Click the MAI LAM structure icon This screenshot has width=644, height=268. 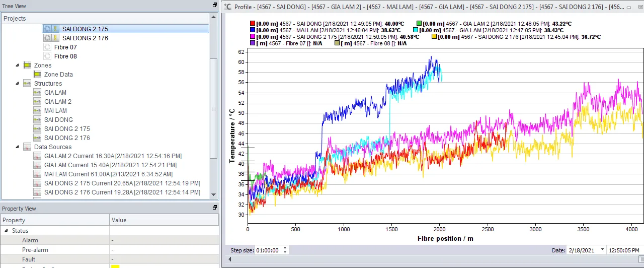click(37, 111)
